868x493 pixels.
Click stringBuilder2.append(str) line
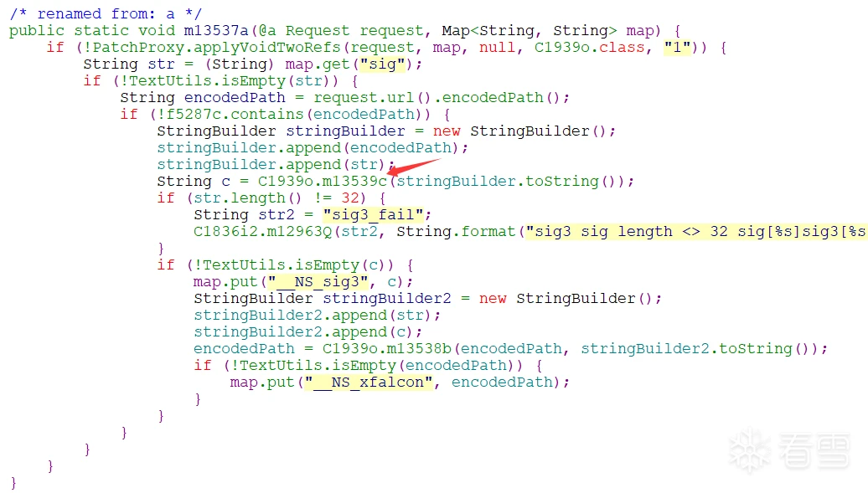[x=318, y=316]
